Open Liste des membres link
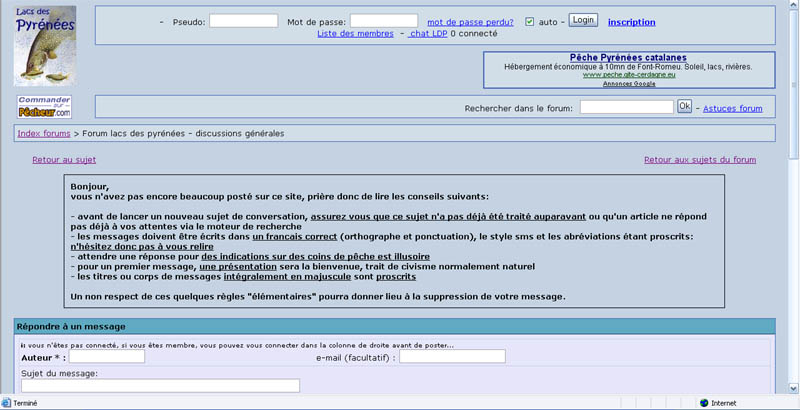The height and width of the screenshot is (410, 800). pos(355,34)
